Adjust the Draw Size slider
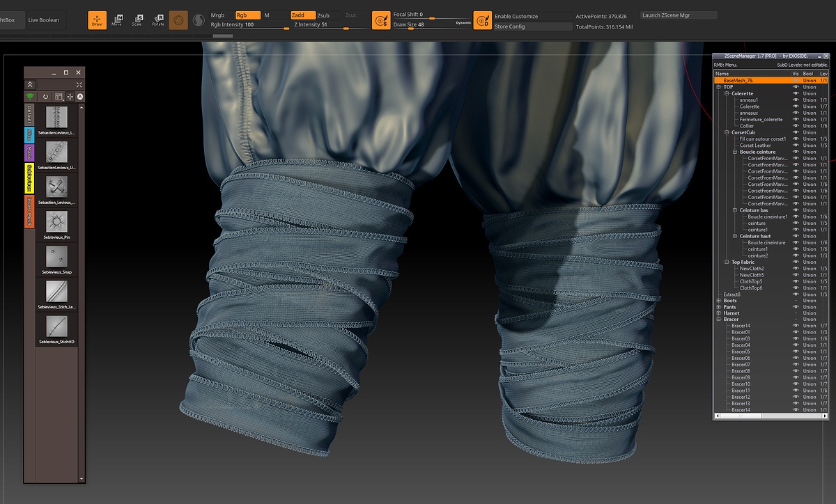 (x=432, y=25)
